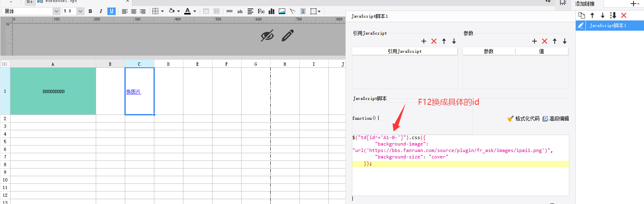The height and width of the screenshot is (204, 644).
Task: Delete the parameter with the red X
Action: (x=545, y=41)
